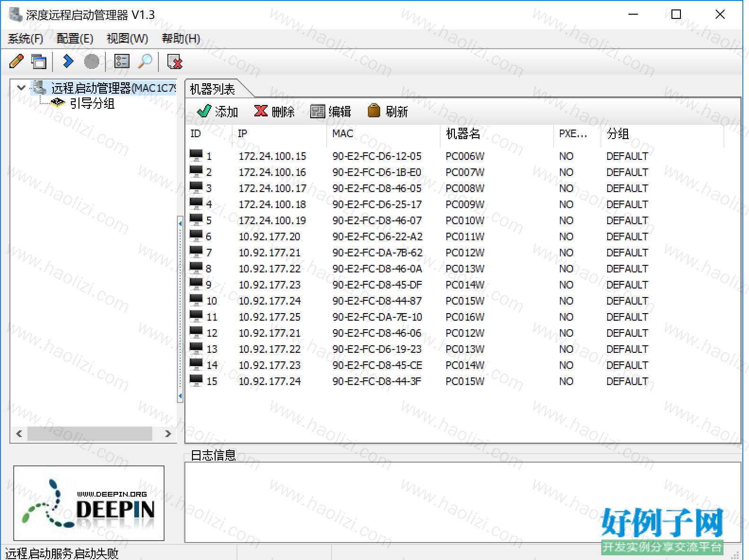Click MAC 90-E2-FC-D8-46-06

pos(376,333)
